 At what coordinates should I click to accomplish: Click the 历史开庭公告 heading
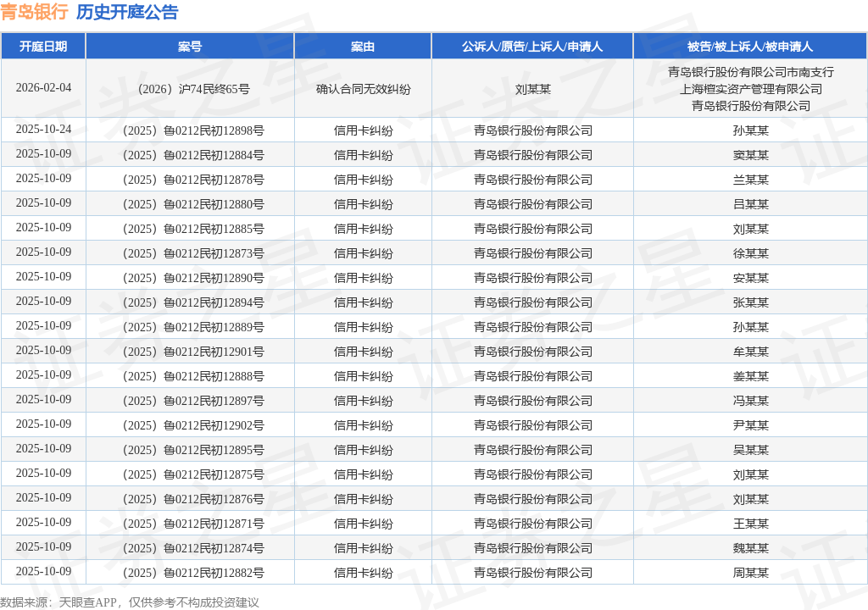click(127, 12)
